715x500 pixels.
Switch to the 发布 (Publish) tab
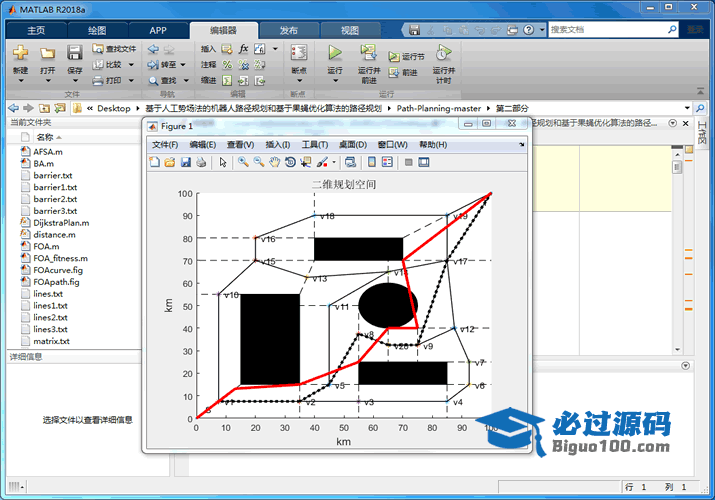click(289, 31)
